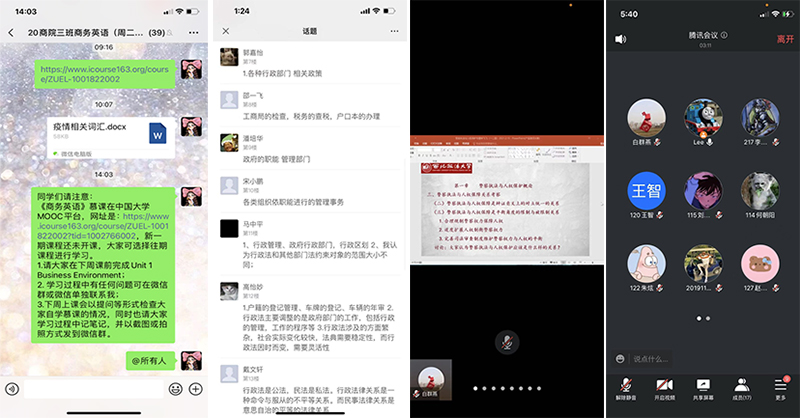
Task: Open the emoji picker in chat
Action: click(175, 387)
